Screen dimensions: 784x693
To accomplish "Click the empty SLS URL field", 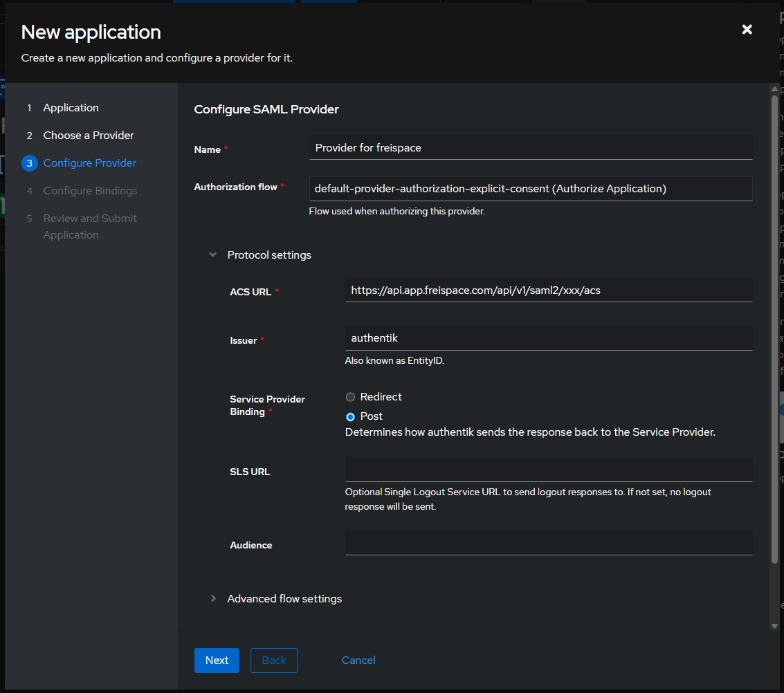I will tap(549, 469).
